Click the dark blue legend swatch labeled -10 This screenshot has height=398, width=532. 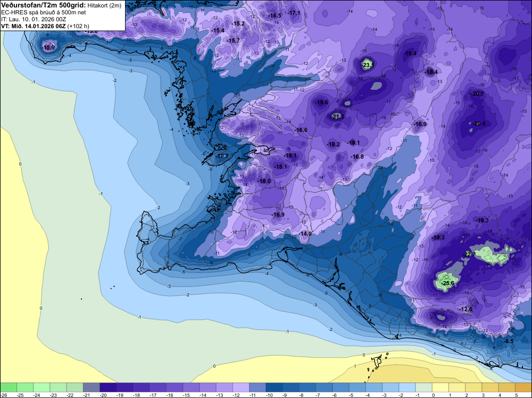coord(275,387)
